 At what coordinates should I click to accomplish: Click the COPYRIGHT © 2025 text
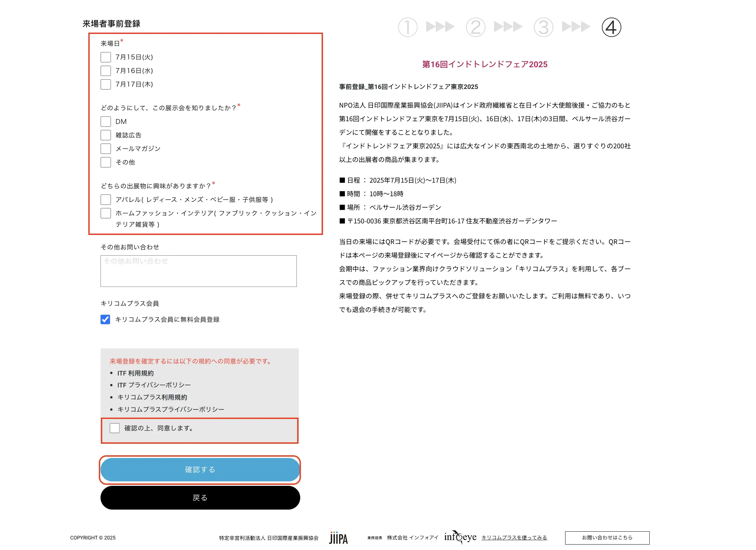click(93, 538)
